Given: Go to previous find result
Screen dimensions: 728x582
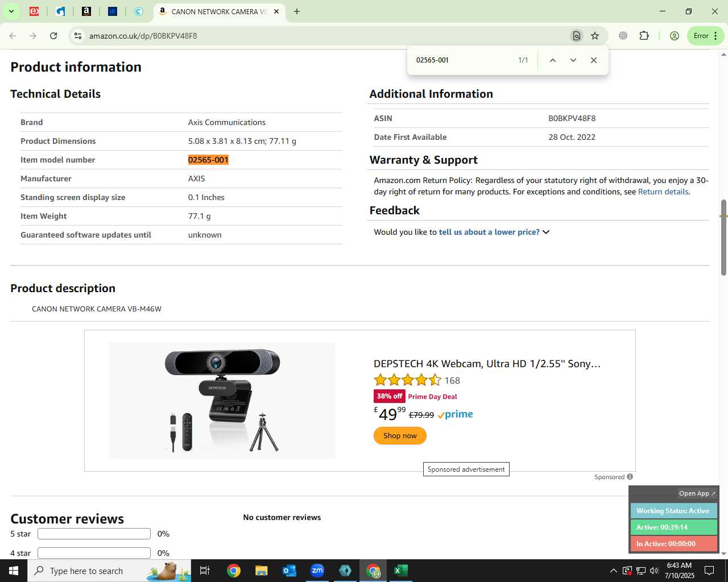Looking at the screenshot, I should coord(552,60).
